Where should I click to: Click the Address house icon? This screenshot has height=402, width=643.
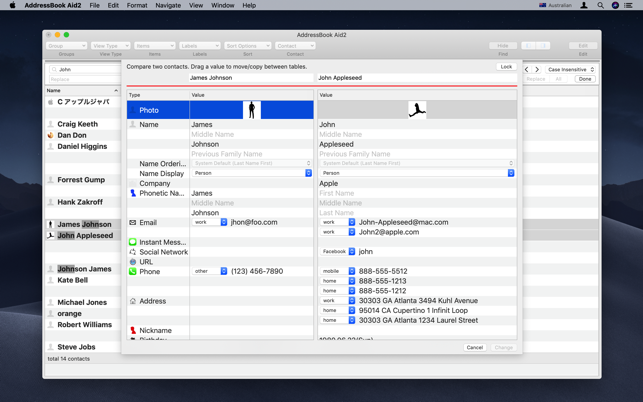click(x=132, y=301)
